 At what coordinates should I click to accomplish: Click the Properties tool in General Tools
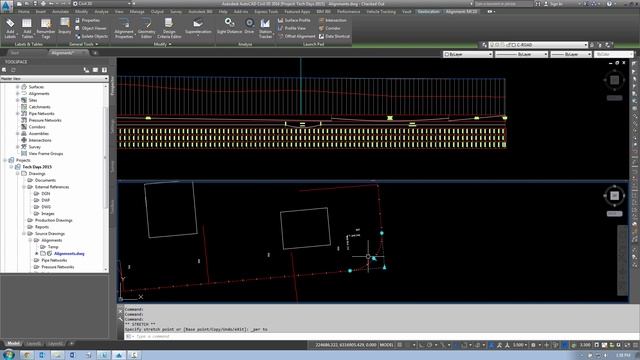87,20
